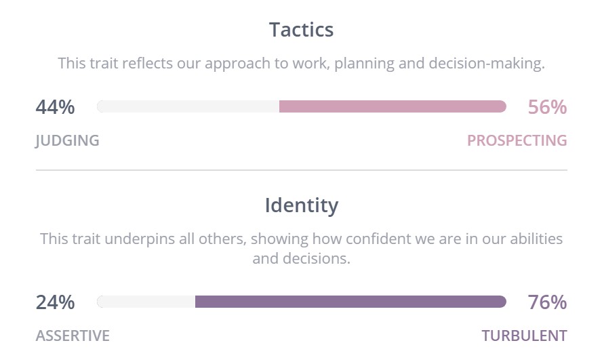Click the rounded right end of Tactics bar

[502, 106]
